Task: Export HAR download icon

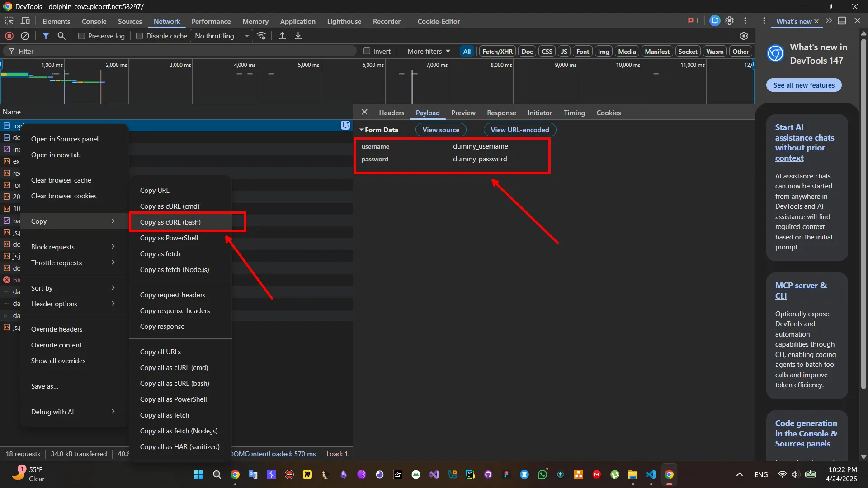Action: point(298,36)
